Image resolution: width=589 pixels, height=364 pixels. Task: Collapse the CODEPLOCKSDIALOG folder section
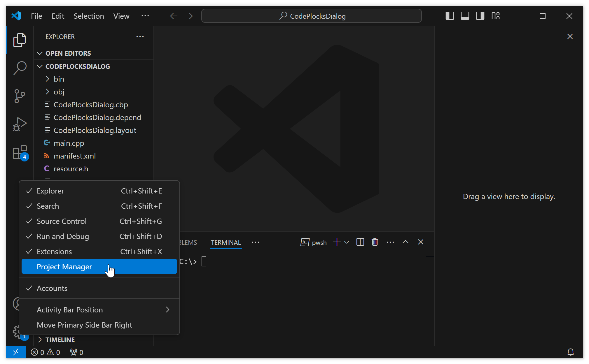94,66
